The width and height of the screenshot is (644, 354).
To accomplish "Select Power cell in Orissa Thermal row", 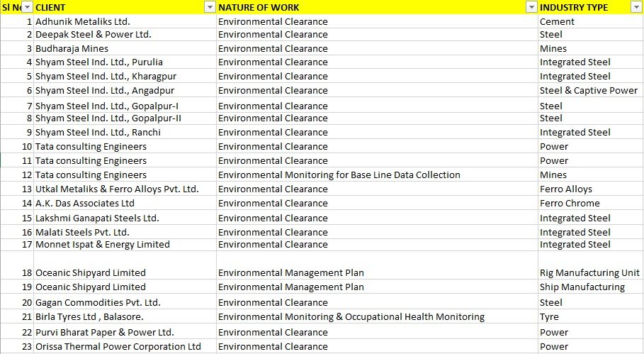I will coord(591,346).
